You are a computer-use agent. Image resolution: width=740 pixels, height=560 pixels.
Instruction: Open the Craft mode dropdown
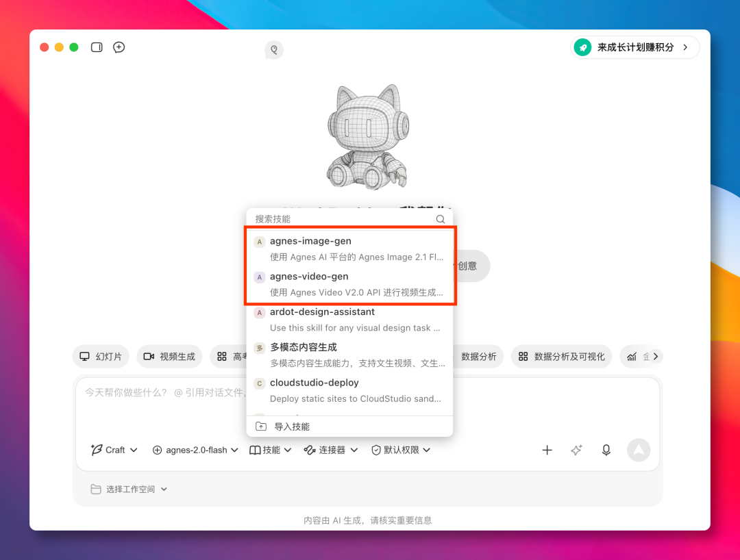[114, 450]
